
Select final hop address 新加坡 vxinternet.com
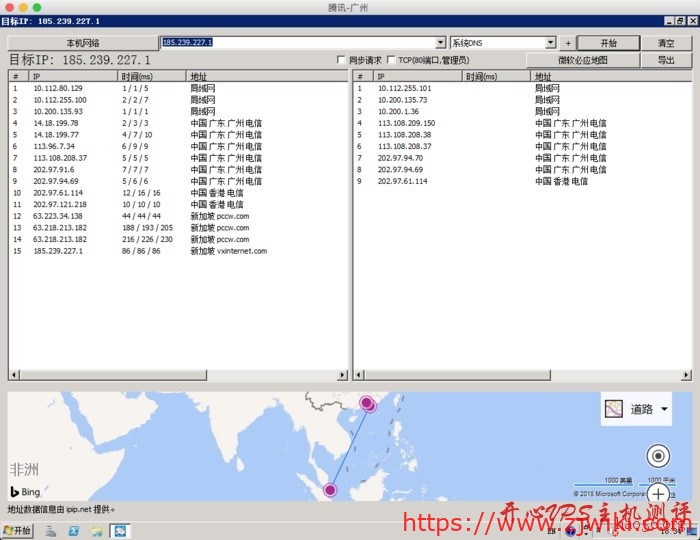[x=229, y=251]
